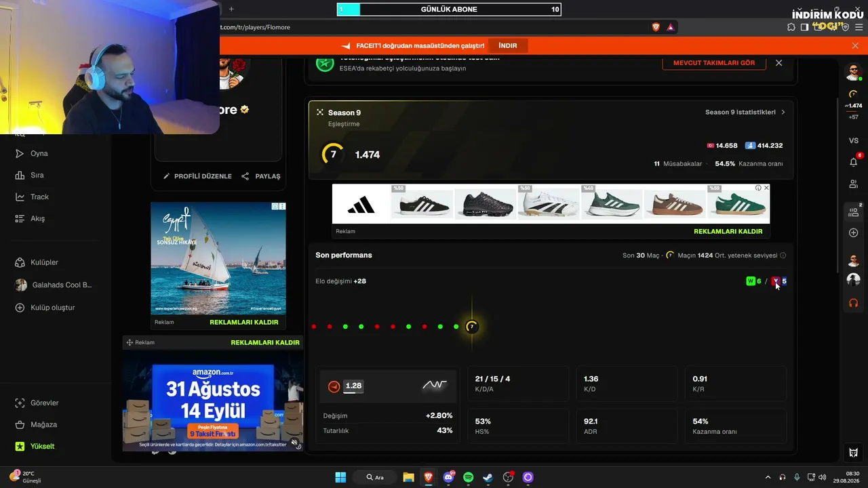
Task: Click the plus circle in right rail
Action: click(x=854, y=232)
